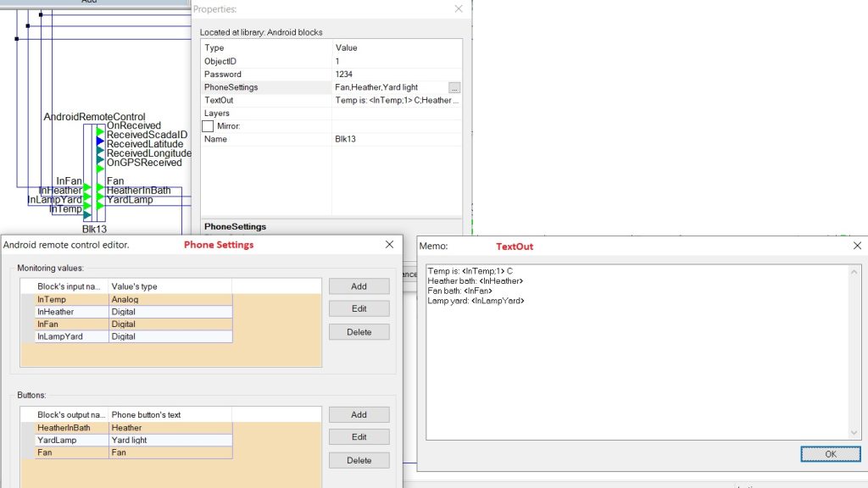Viewport: 868px width, 488px height.
Task: Click the InFan input pin arrow
Action: coord(87,188)
